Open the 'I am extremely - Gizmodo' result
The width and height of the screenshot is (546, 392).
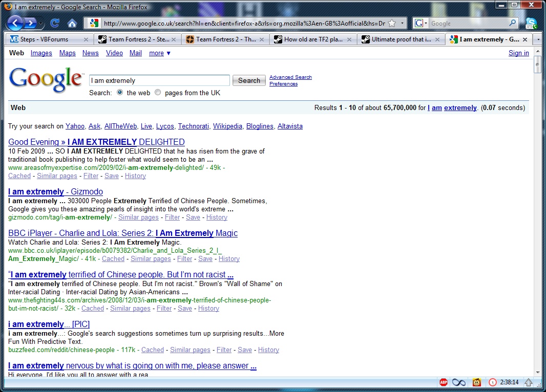[x=55, y=192]
